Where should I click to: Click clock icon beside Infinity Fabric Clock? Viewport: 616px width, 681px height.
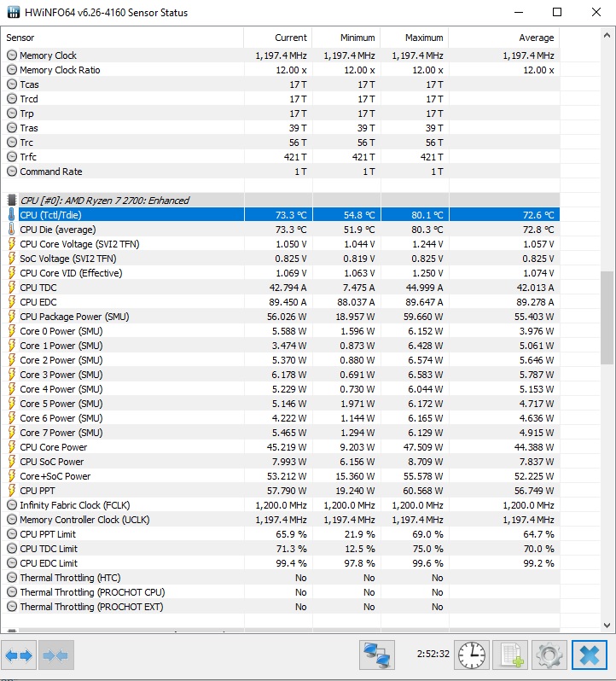coord(12,505)
